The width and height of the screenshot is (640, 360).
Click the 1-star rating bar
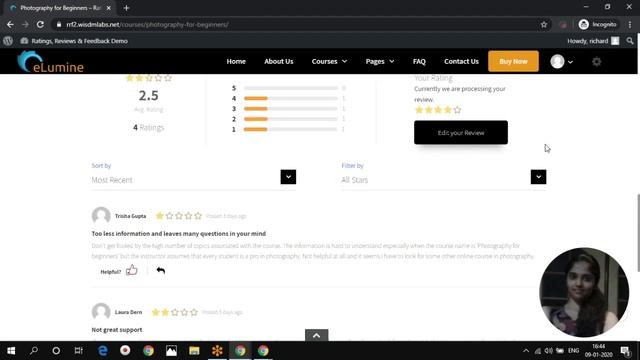[291, 129]
